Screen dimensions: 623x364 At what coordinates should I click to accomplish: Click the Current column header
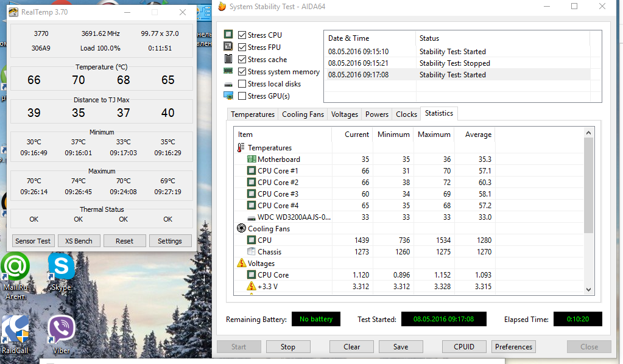[x=352, y=135]
